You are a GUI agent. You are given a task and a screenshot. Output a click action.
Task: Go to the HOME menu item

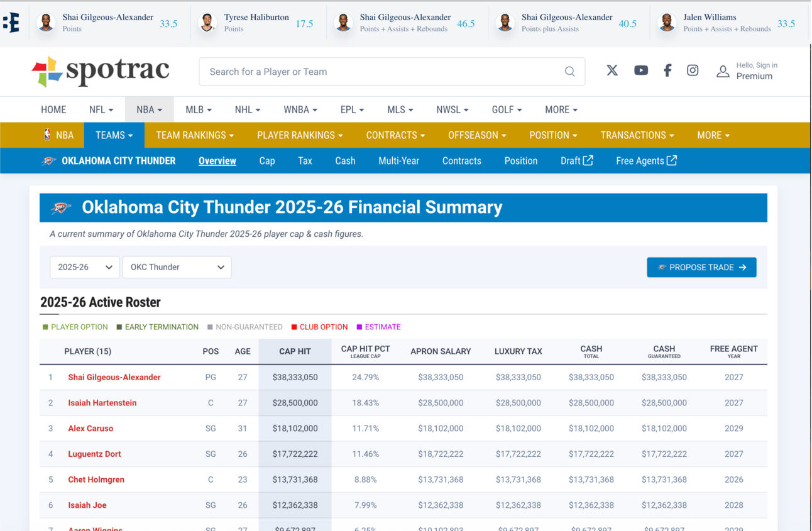click(x=53, y=109)
